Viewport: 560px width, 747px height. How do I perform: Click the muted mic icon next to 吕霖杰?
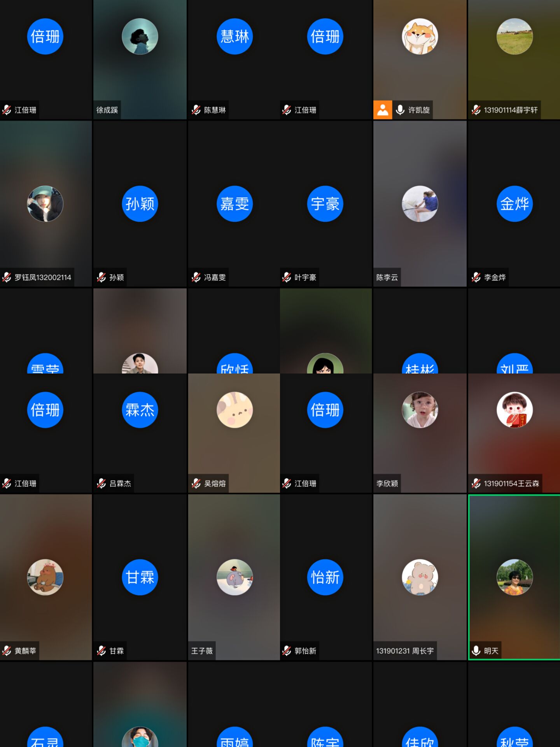tap(101, 484)
